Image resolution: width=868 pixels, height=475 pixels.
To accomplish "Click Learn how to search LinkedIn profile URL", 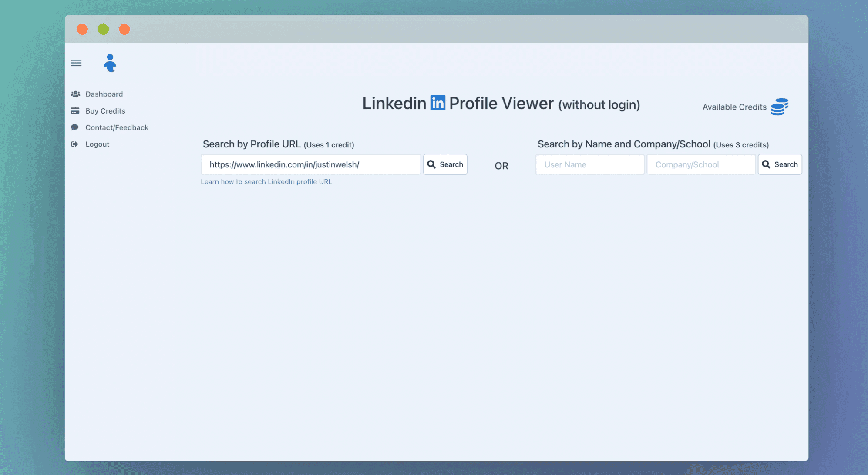I will click(266, 181).
